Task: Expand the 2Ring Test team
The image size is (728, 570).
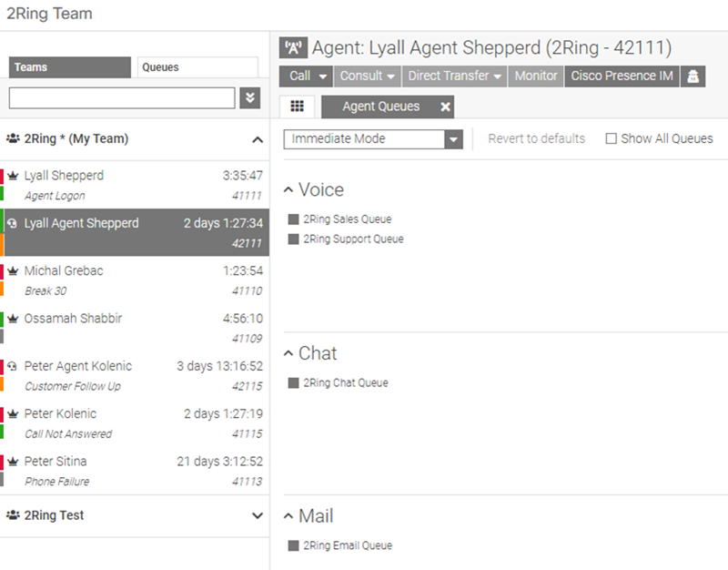Action: (x=258, y=515)
